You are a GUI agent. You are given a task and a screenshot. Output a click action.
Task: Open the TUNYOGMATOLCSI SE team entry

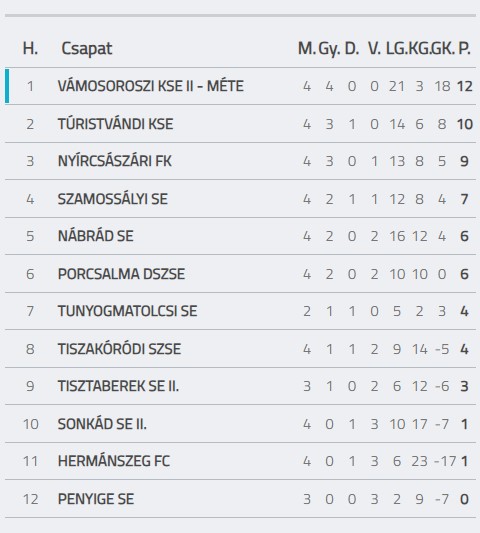[x=127, y=311]
